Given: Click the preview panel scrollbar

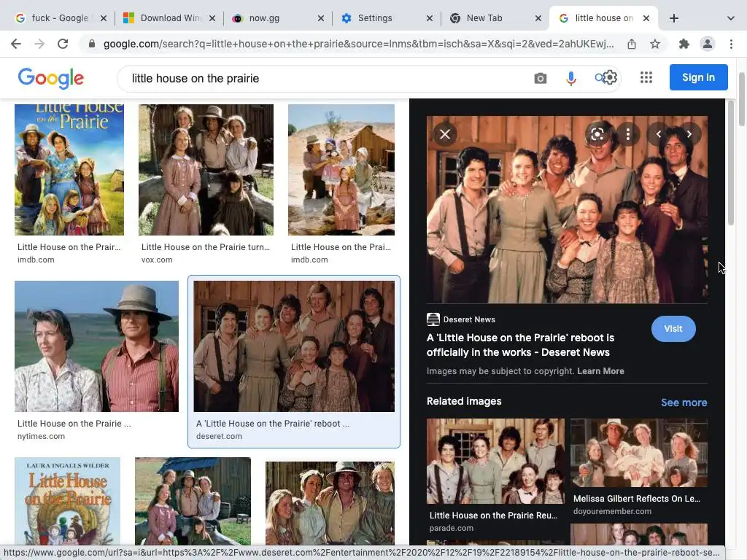Looking at the screenshot, I should (x=731, y=163).
